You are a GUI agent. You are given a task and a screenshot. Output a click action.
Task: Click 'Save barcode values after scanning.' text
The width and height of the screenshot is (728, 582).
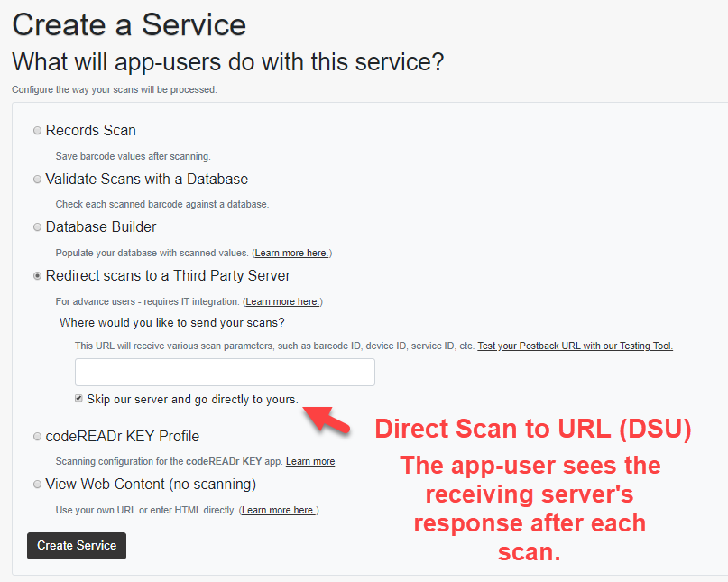(x=134, y=156)
